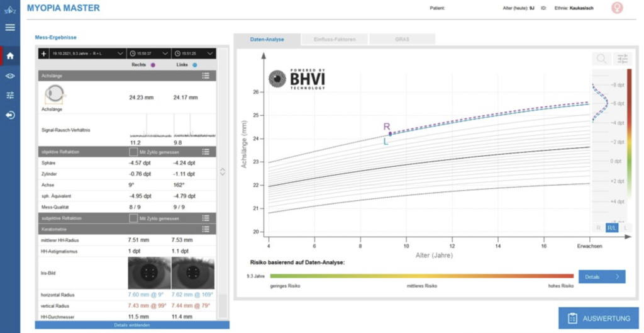Viewport: 644px width, 333px height.
Task: Select the R/L both-eyes toggle
Action: click(611, 228)
